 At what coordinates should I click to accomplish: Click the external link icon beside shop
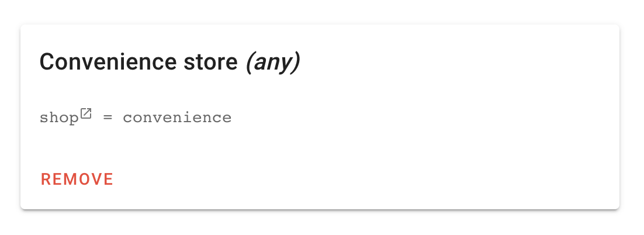(x=86, y=113)
